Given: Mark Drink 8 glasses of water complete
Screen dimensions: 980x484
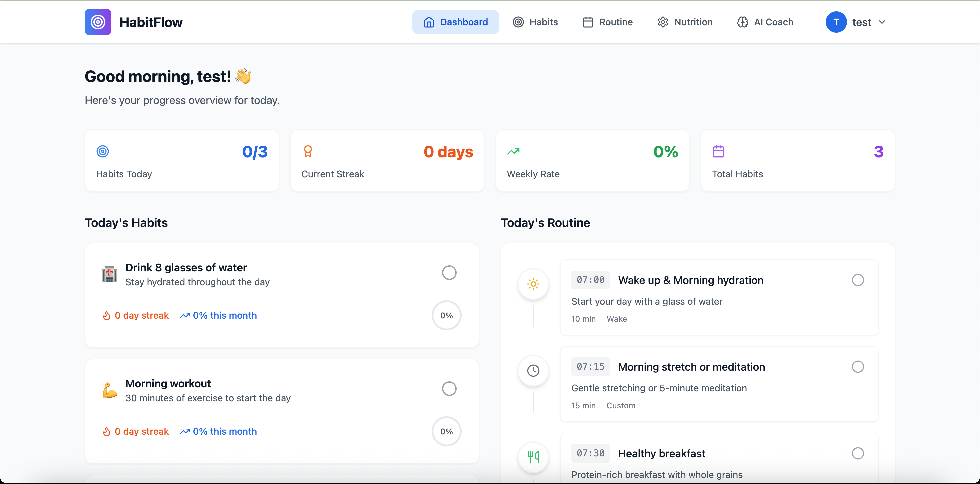Looking at the screenshot, I should pyautogui.click(x=449, y=273).
